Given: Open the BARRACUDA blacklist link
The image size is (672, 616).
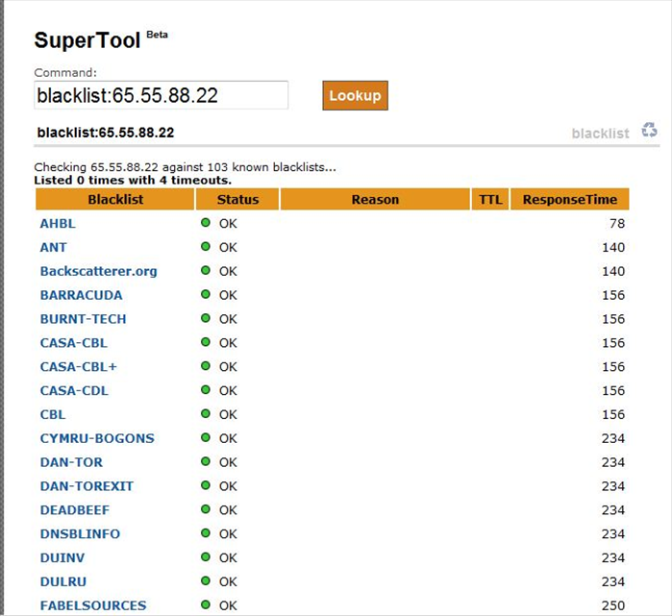Looking at the screenshot, I should (x=82, y=295).
